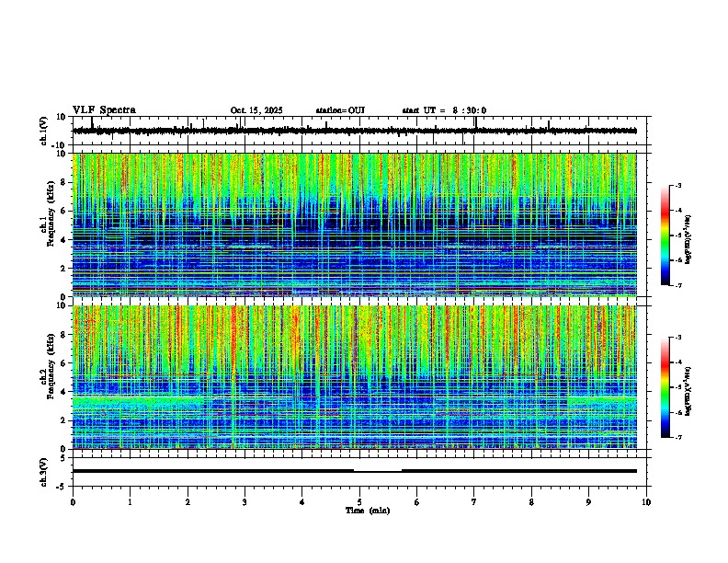
Task: Click the '1' tick on the time axis
Action: (x=130, y=502)
